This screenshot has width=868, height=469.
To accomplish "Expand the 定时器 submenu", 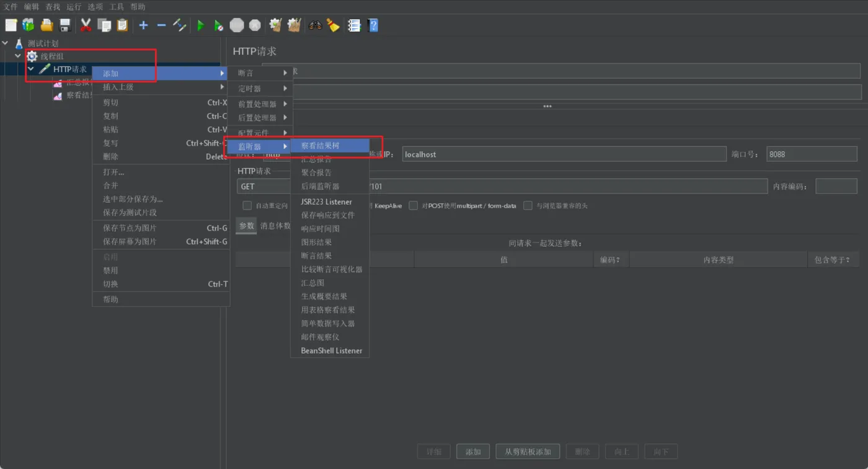I will tap(260, 89).
